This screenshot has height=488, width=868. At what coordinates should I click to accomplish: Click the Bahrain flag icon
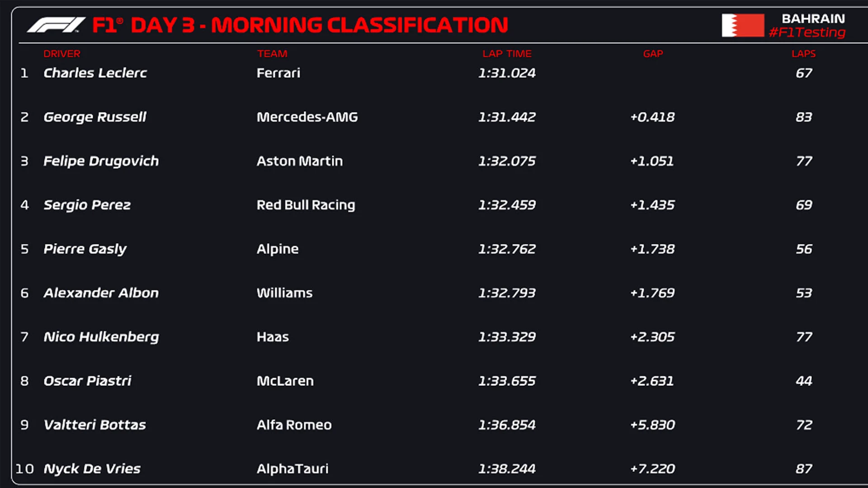pyautogui.click(x=743, y=25)
